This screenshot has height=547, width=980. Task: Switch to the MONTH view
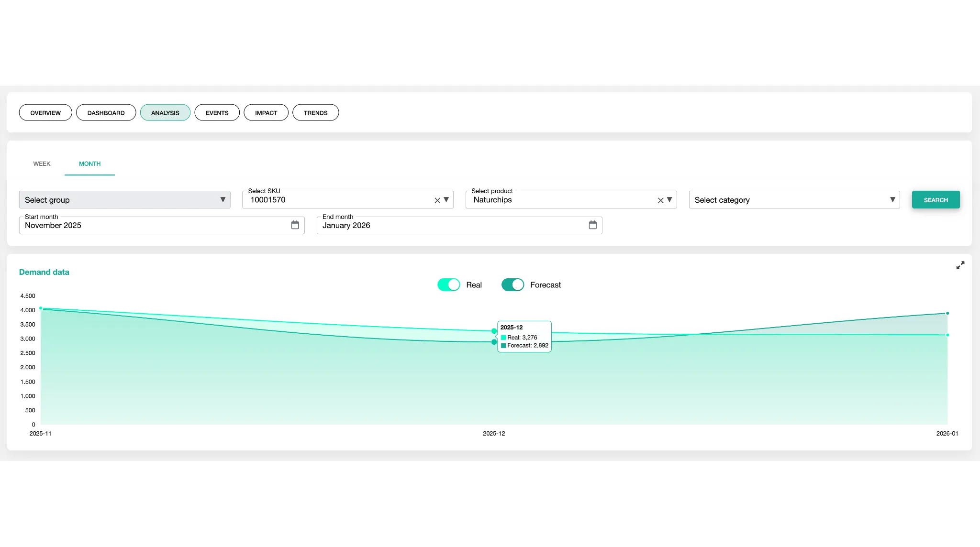click(x=89, y=164)
